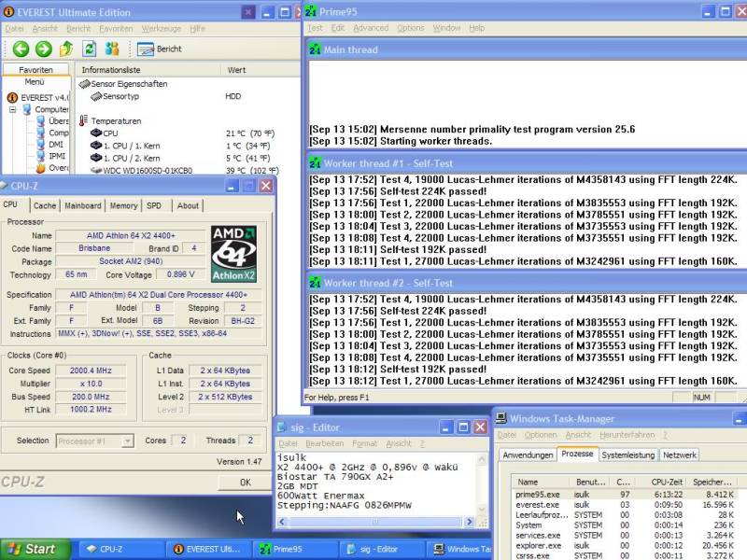The height and width of the screenshot is (560, 747).
Task: Switch to Prime95 via its taskbar button
Action: pyautogui.click(x=296, y=549)
